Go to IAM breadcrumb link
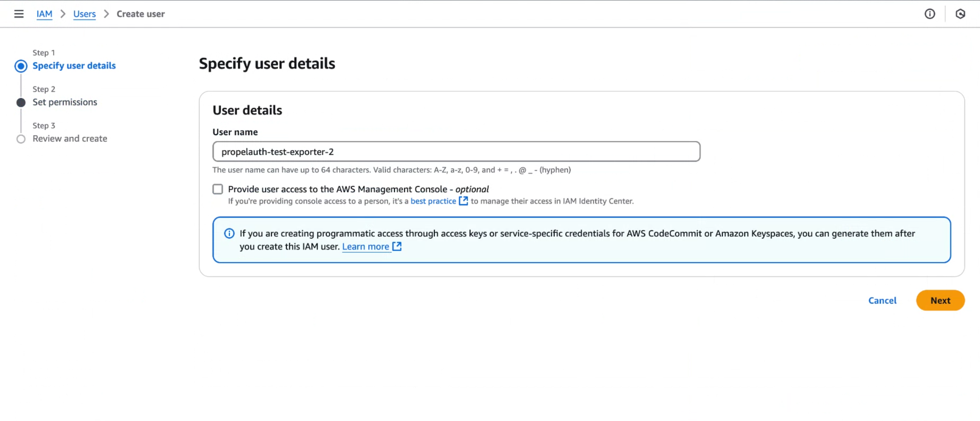 pos(45,14)
